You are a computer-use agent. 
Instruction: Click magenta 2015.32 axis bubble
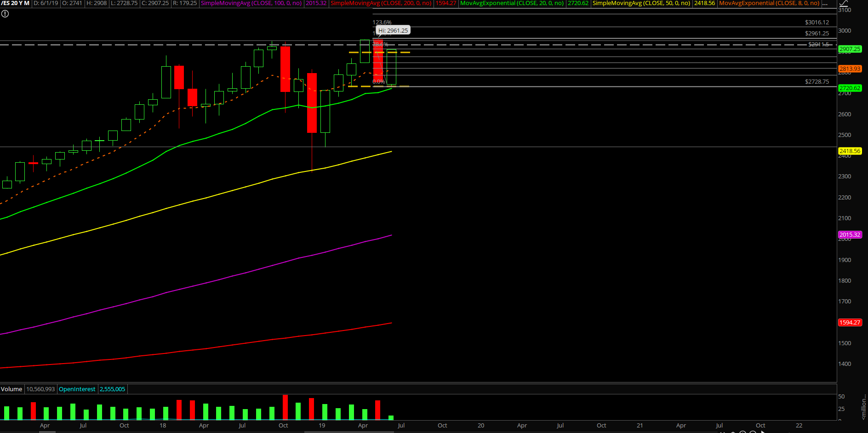click(850, 234)
